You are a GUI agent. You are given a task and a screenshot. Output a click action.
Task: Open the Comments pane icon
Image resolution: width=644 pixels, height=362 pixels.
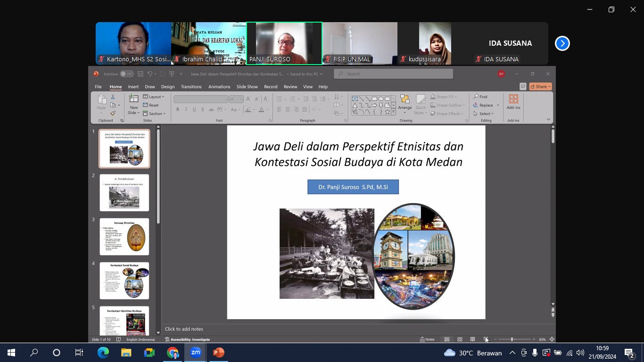pos(523,87)
